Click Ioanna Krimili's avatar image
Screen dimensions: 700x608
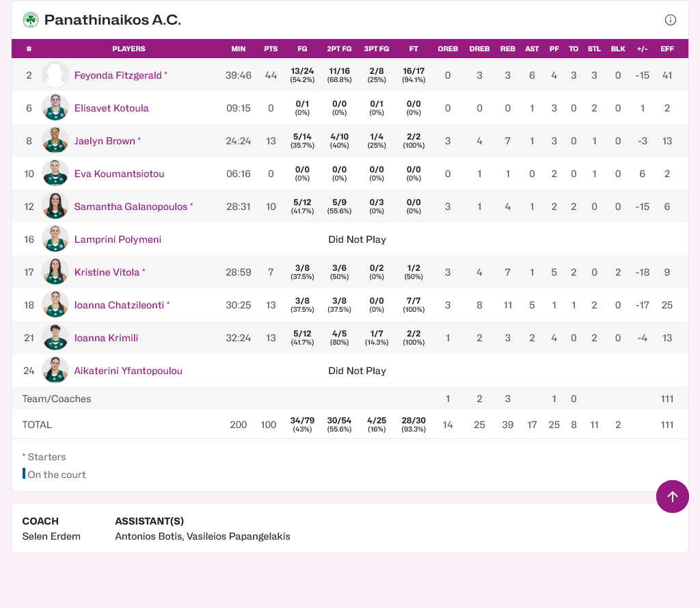[x=55, y=338]
